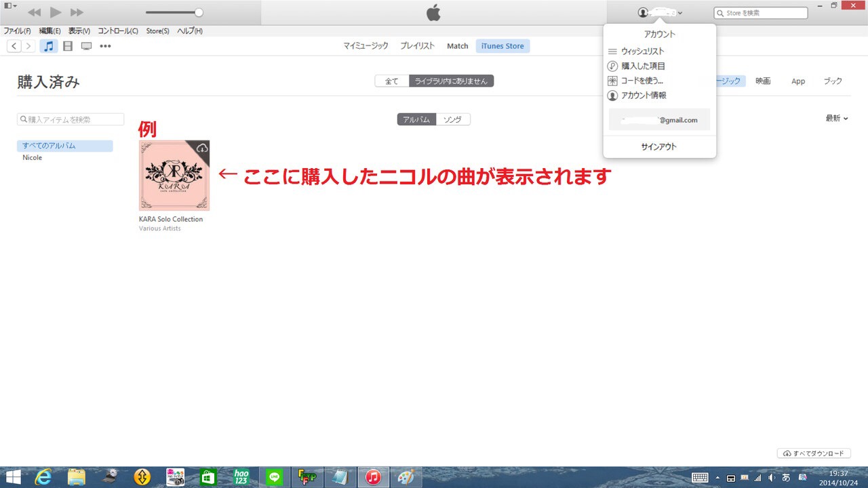Open the touch keyboard tray icon
This screenshot has height=488, width=868.
701,478
